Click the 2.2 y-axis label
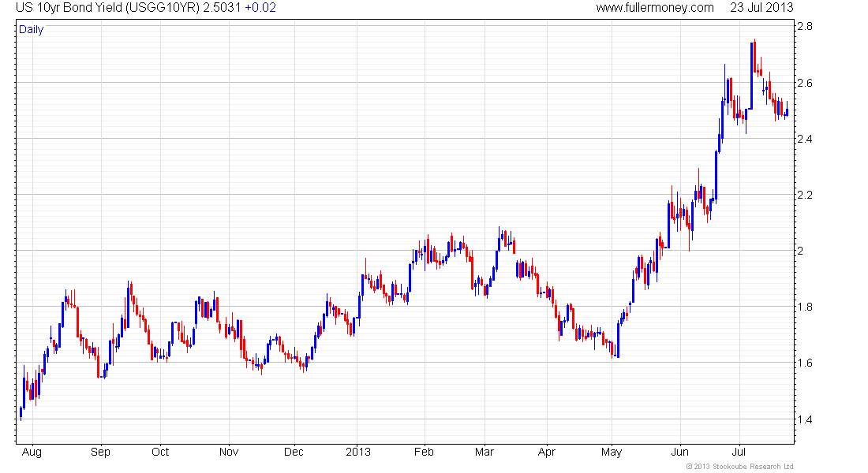This screenshot has width=868, height=473. click(x=805, y=195)
